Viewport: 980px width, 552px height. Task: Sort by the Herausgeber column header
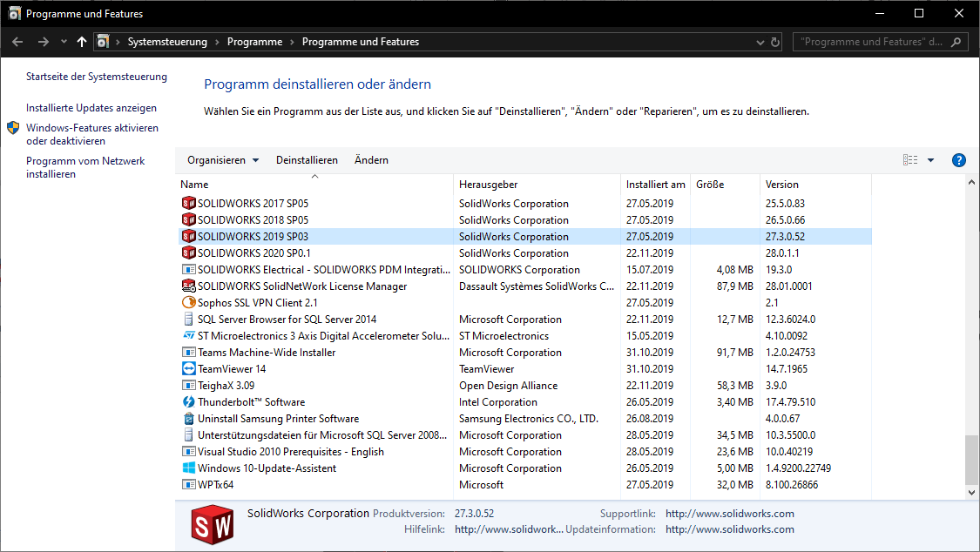(x=537, y=185)
